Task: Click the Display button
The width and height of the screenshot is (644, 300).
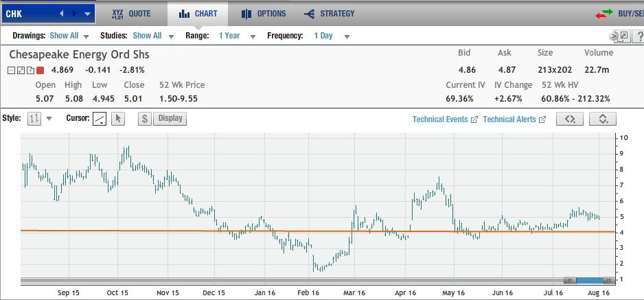Action: 170,118
